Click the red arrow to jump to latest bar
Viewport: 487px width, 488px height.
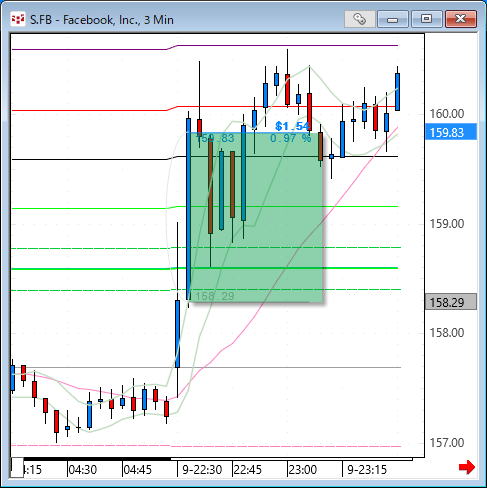(467, 467)
